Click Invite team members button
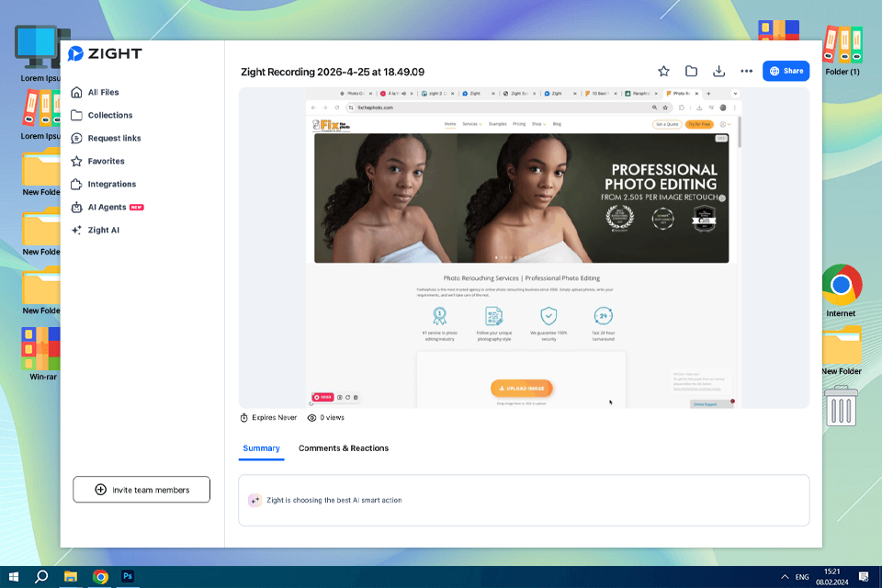The width and height of the screenshot is (882, 588). point(141,490)
